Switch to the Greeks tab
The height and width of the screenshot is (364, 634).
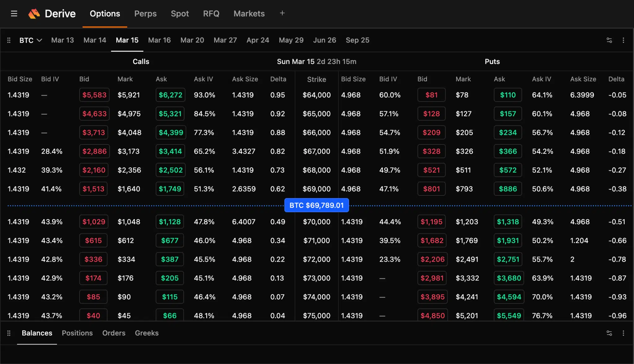[146, 333]
